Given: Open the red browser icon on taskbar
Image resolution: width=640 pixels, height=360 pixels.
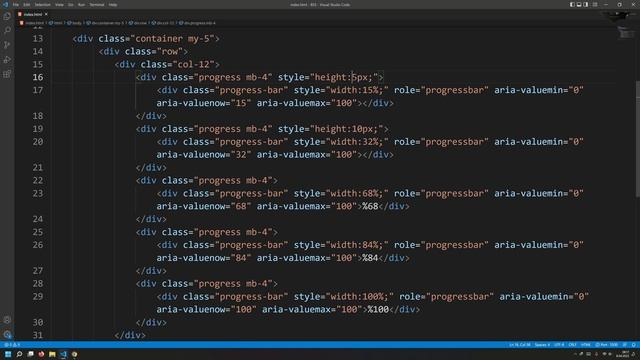Looking at the screenshot, I should tap(41, 354).
